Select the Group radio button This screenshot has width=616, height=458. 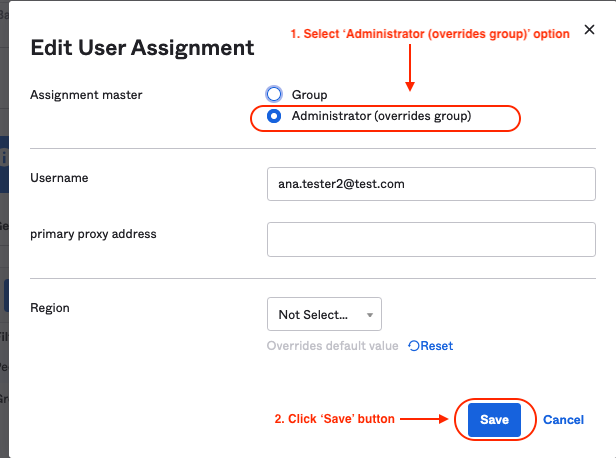coord(274,94)
